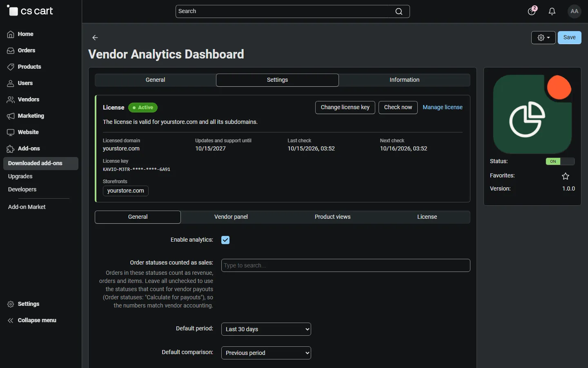Open the Upgrades submenu item

click(x=20, y=177)
